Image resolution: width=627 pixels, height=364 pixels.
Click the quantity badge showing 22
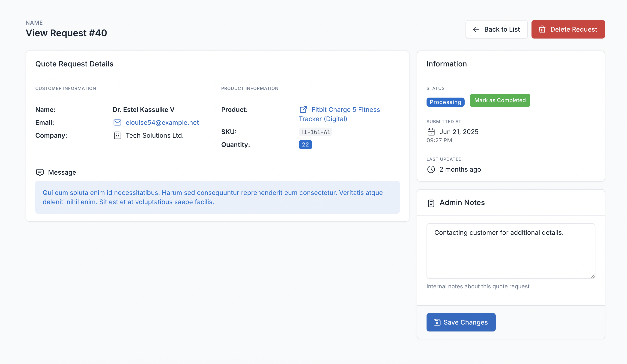[305, 145]
